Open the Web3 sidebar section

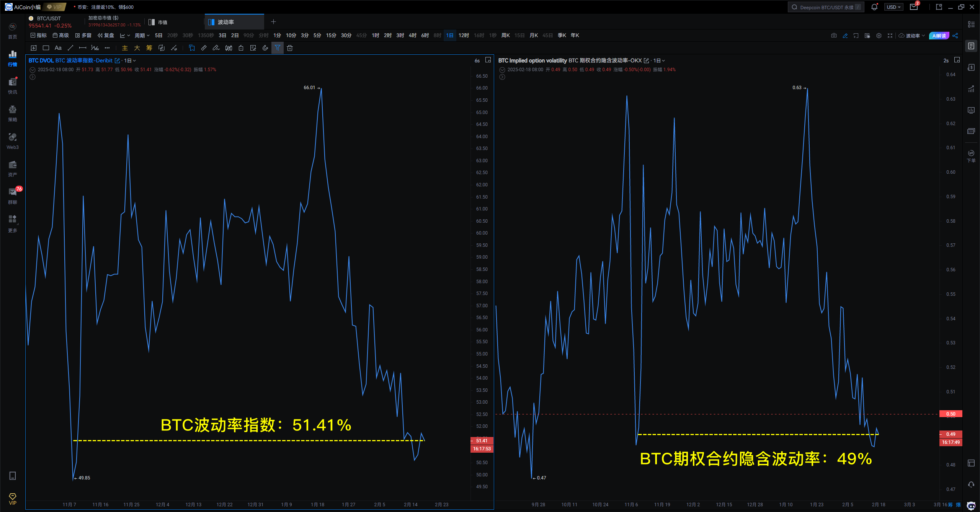point(13,141)
